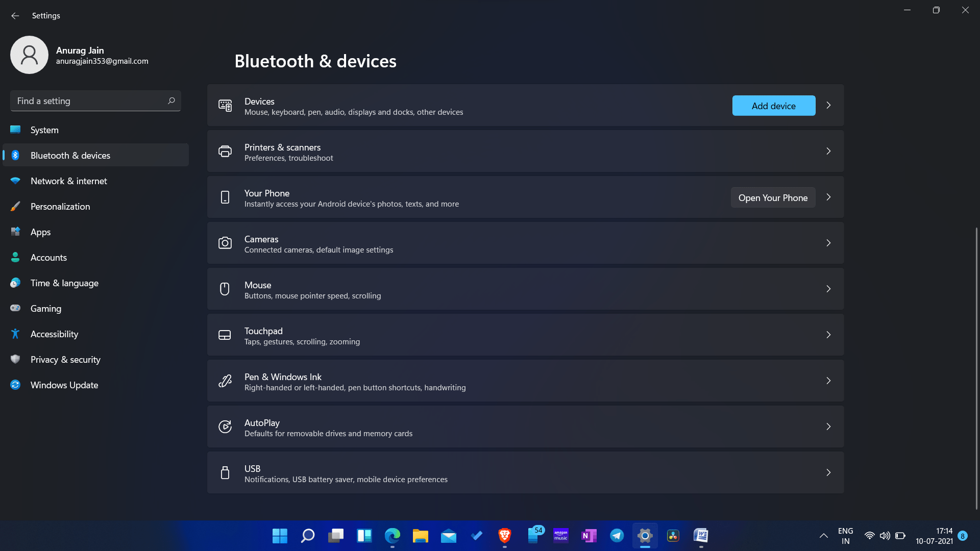This screenshot has height=551, width=980.
Task: Open Your Phone app via button
Action: coord(773,197)
